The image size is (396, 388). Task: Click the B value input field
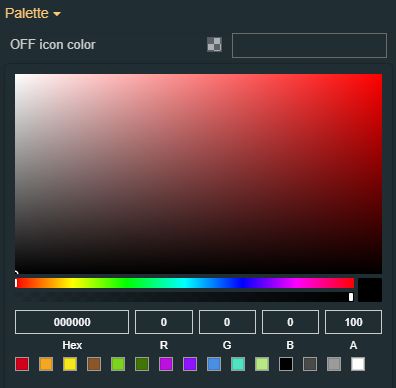[x=290, y=322]
